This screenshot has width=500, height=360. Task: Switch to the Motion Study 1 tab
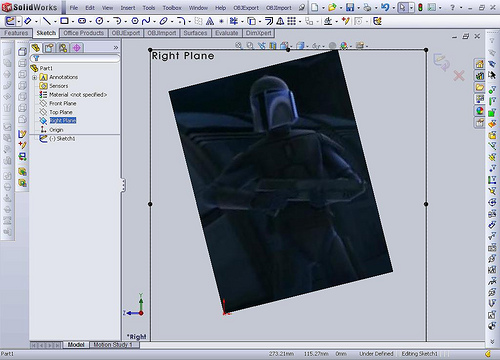(x=113, y=345)
